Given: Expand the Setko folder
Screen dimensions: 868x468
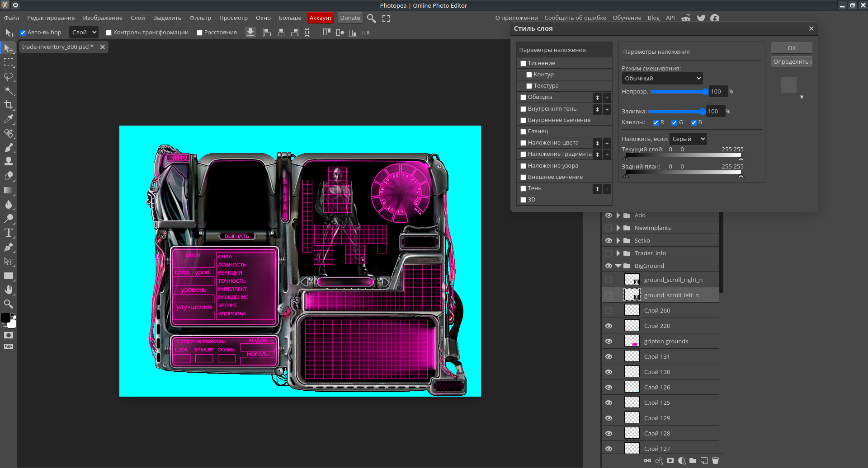Looking at the screenshot, I should click(618, 241).
